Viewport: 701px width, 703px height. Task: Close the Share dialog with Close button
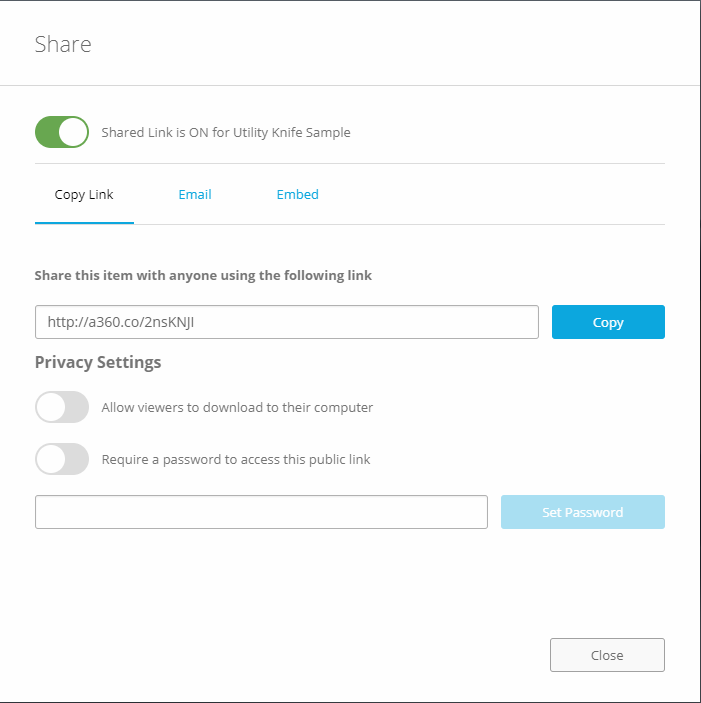coord(607,655)
